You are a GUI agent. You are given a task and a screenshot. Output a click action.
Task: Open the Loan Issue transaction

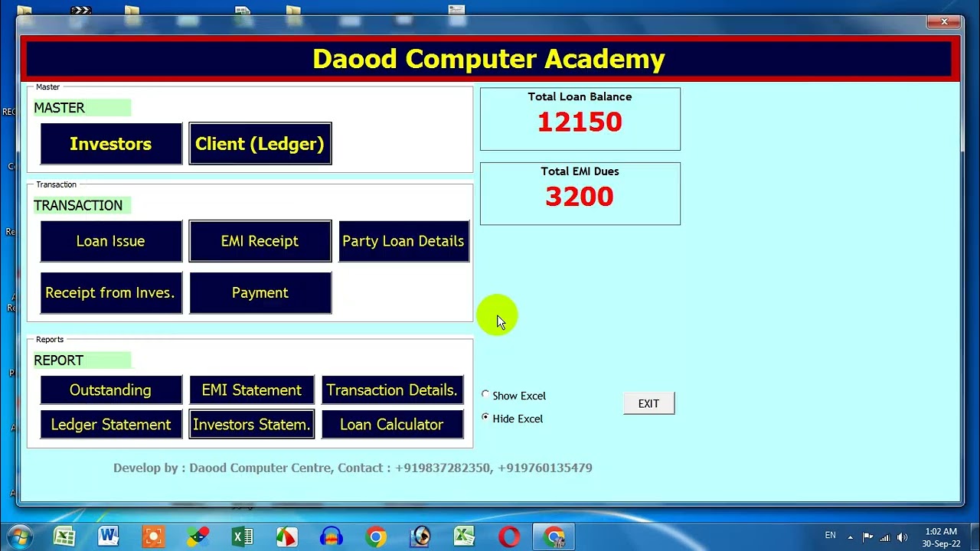[111, 241]
